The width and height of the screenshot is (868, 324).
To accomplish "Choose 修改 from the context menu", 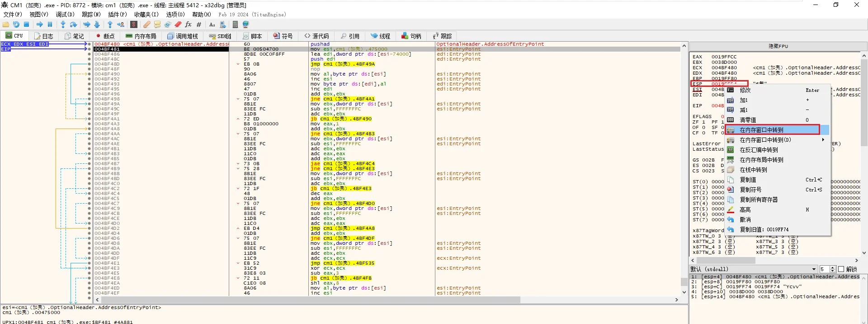I will [x=778, y=90].
